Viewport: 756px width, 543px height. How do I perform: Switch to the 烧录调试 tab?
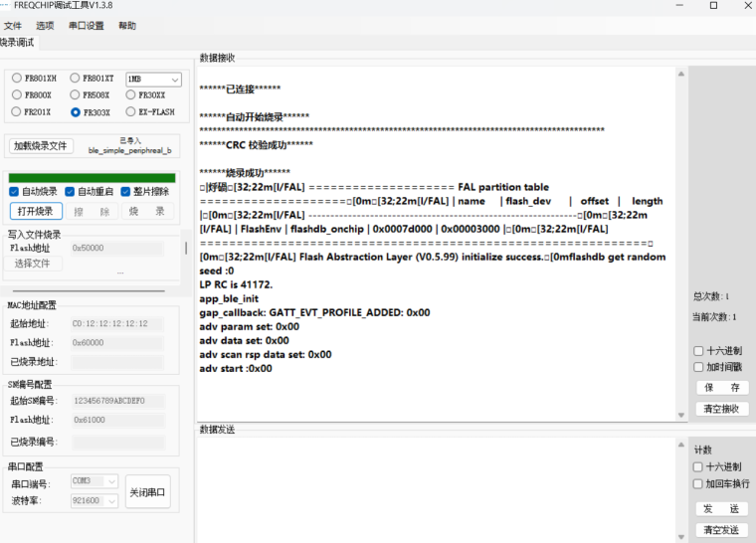(x=18, y=43)
